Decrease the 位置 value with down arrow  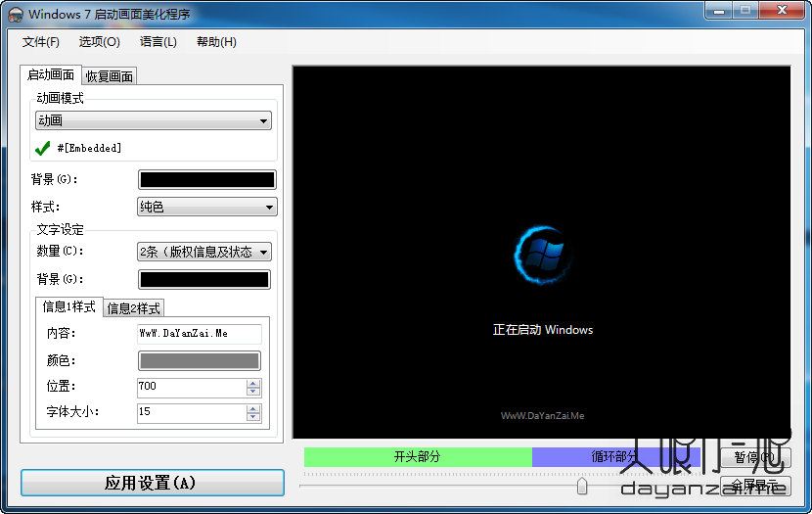[x=253, y=392]
